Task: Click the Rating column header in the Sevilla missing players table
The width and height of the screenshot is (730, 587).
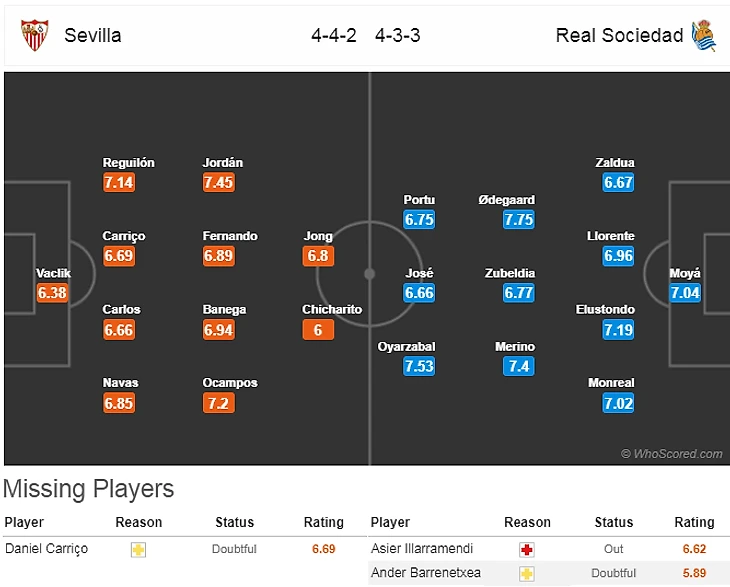Action: pos(323,522)
